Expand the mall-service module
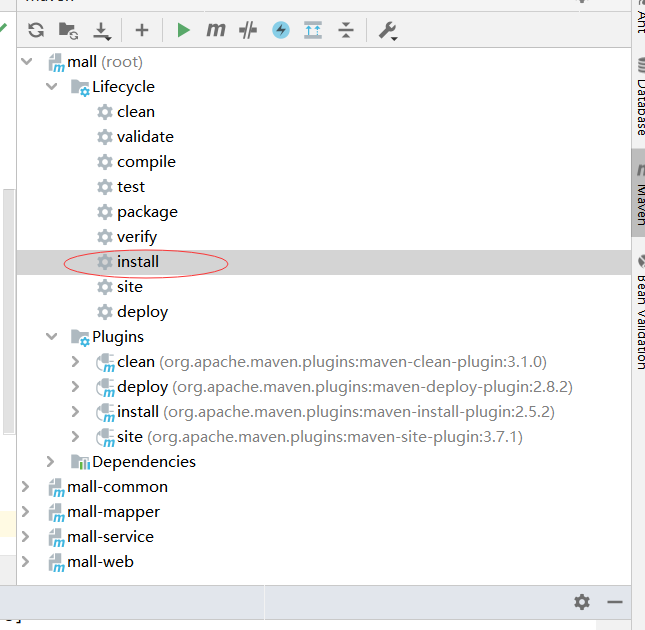Viewport: 645px width, 630px height. click(26, 537)
